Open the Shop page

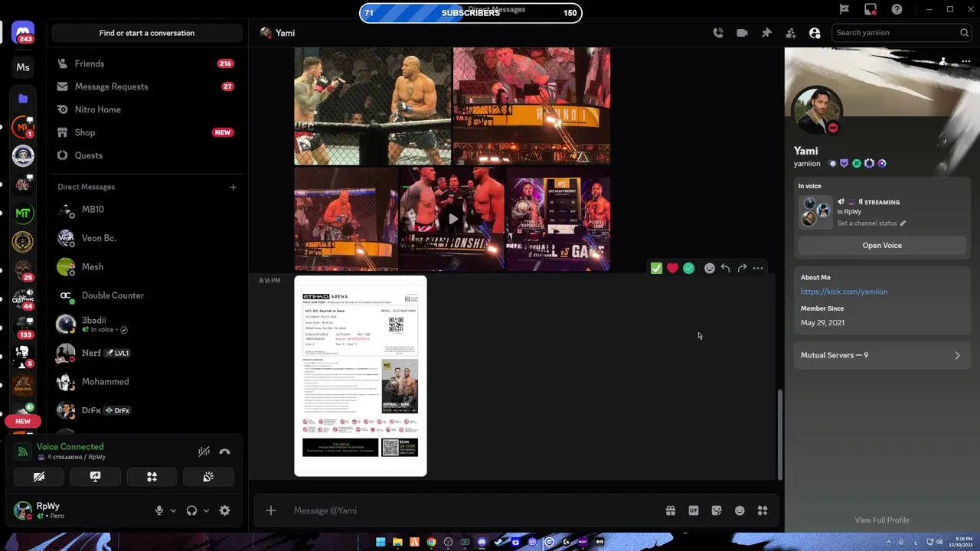point(147,132)
